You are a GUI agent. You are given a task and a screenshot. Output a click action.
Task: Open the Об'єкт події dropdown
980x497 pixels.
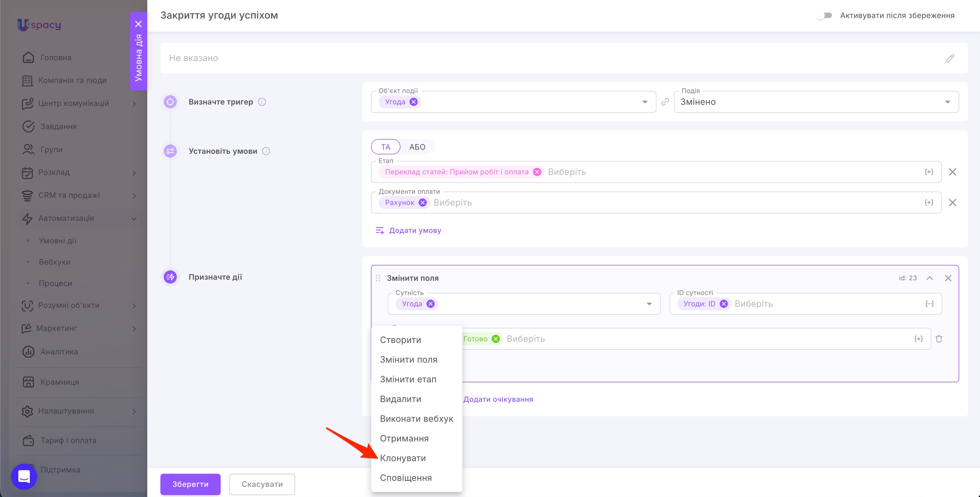tap(644, 102)
